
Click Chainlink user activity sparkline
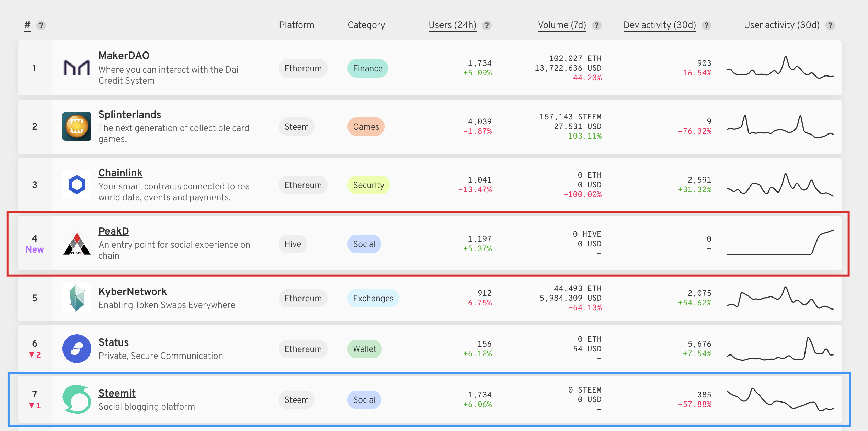[780, 185]
